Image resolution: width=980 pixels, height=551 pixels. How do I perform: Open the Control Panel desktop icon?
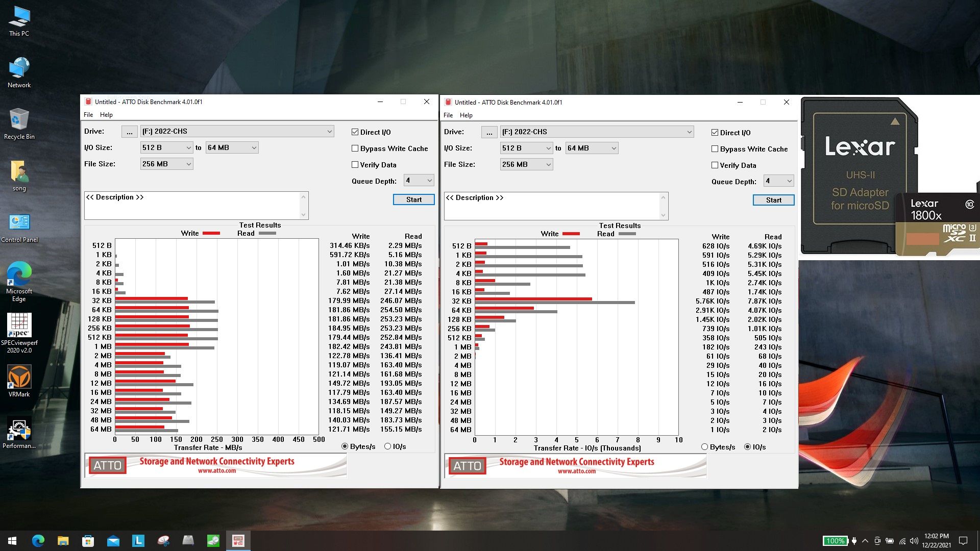click(x=19, y=228)
